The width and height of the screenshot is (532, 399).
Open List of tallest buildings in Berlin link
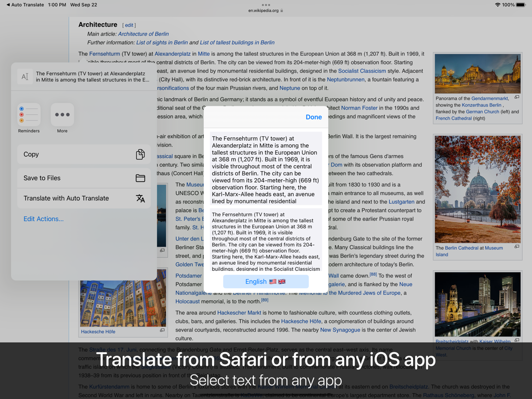[x=237, y=42]
